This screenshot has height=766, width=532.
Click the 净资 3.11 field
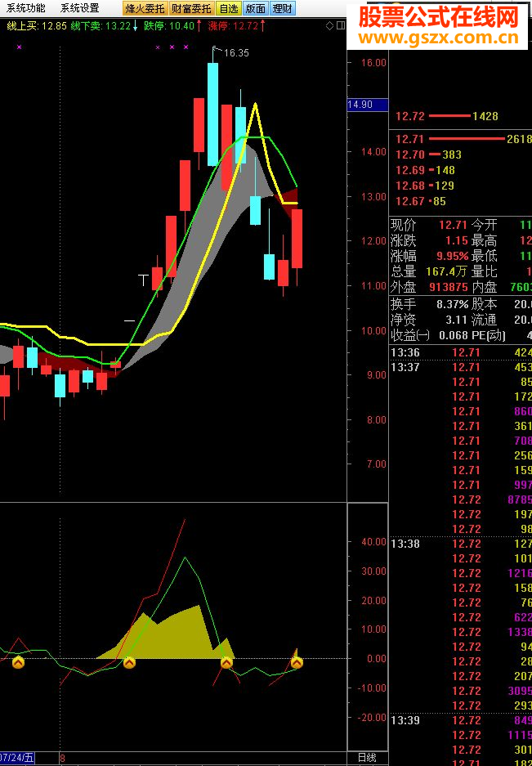429,320
